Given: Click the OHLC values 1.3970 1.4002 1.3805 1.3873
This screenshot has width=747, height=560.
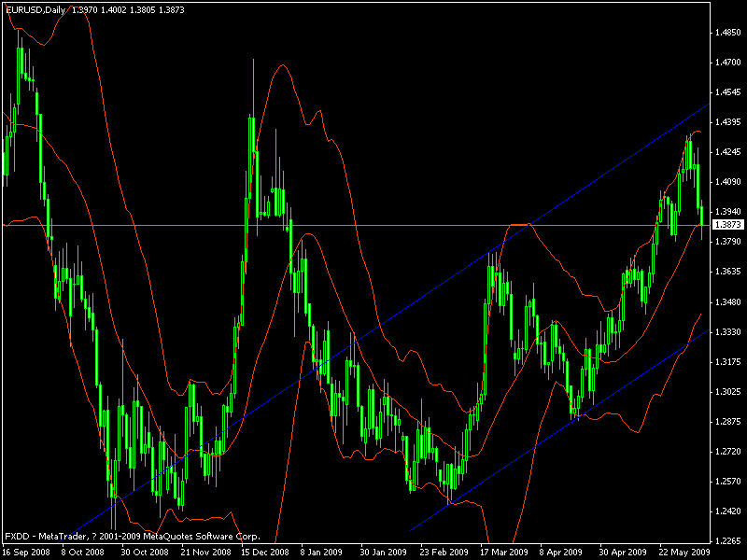Looking at the screenshot, I should (x=128, y=9).
